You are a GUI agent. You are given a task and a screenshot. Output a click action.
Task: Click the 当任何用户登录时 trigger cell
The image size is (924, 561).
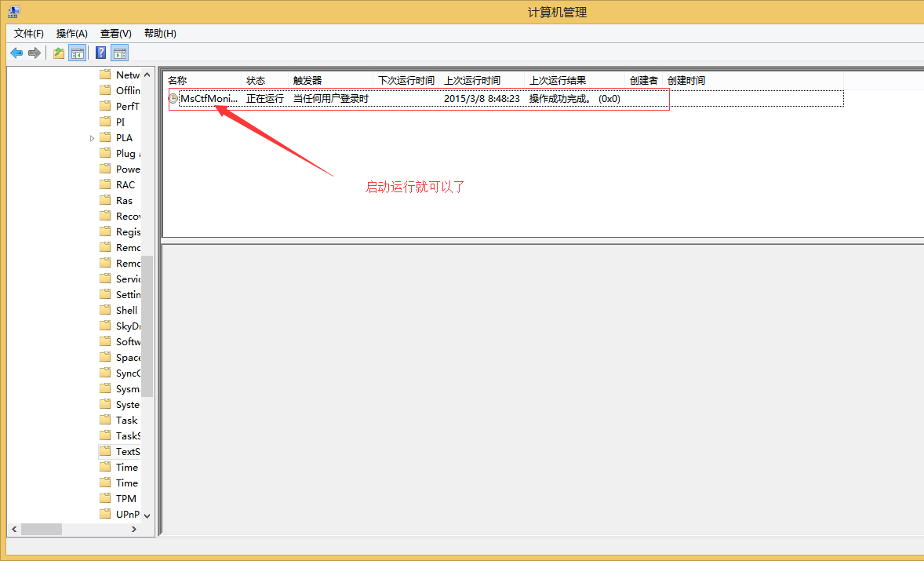click(330, 98)
